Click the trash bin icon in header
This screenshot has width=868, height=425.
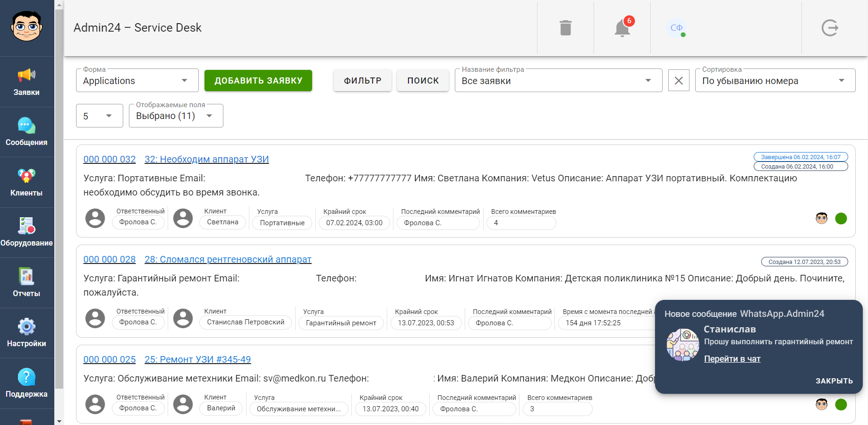pos(565,28)
